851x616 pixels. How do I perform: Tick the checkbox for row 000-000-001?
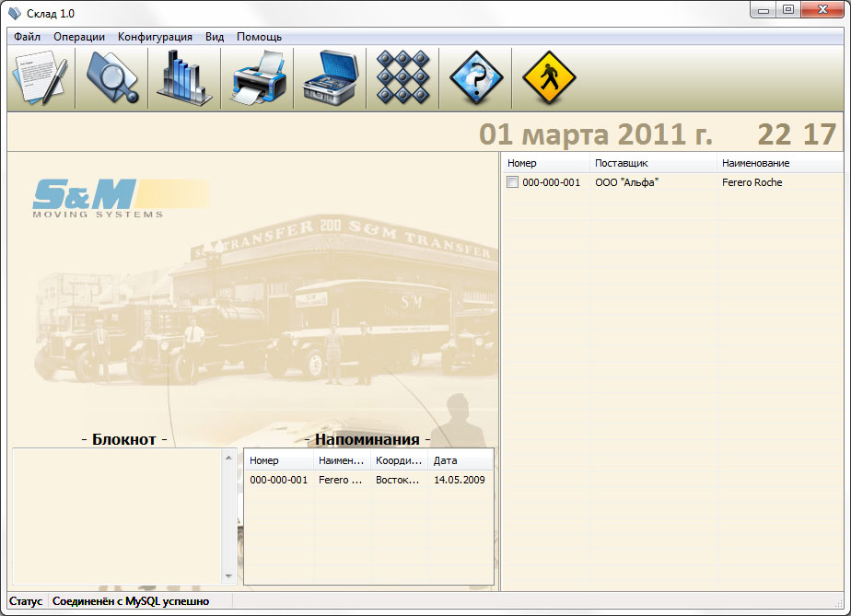(513, 182)
